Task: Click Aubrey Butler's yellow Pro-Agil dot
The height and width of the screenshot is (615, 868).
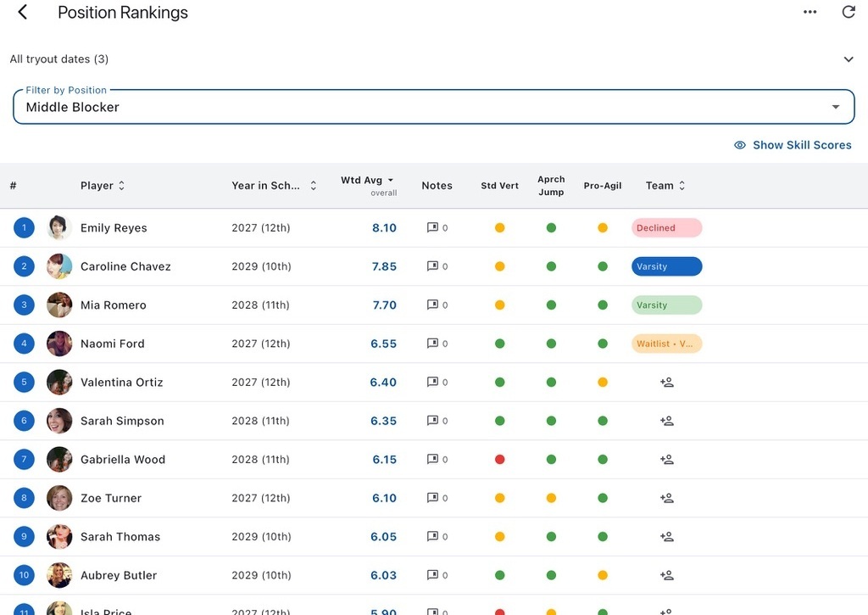Action: point(603,575)
